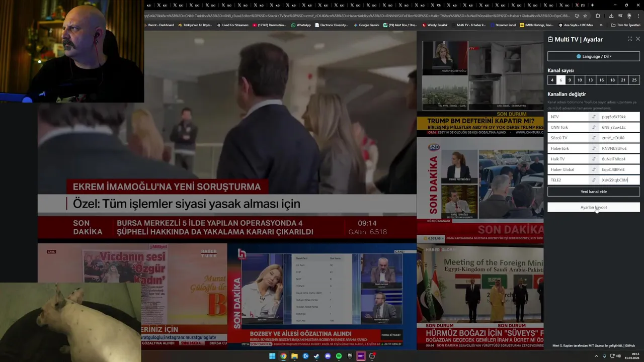Click the reorder icon for TELE2 row

click(x=594, y=180)
